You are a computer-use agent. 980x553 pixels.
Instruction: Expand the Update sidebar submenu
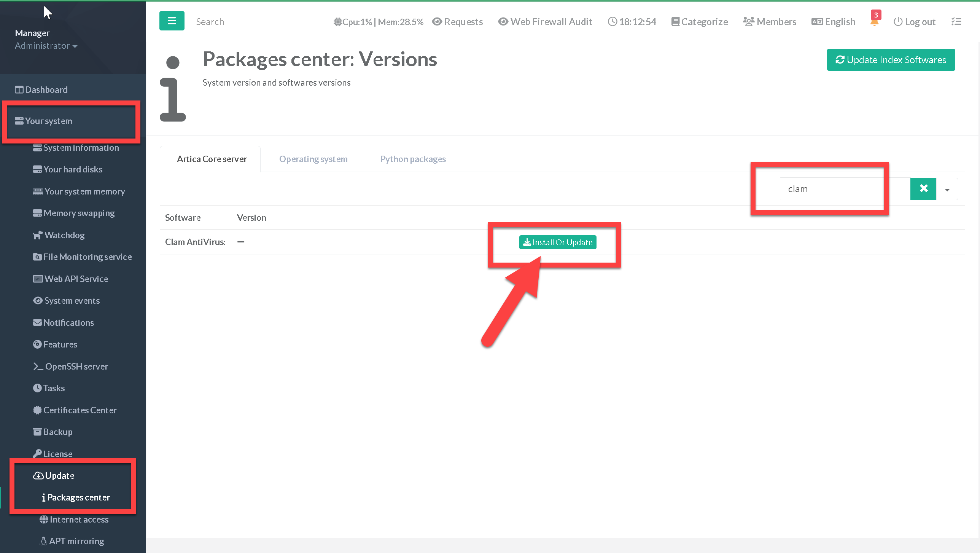tap(59, 476)
